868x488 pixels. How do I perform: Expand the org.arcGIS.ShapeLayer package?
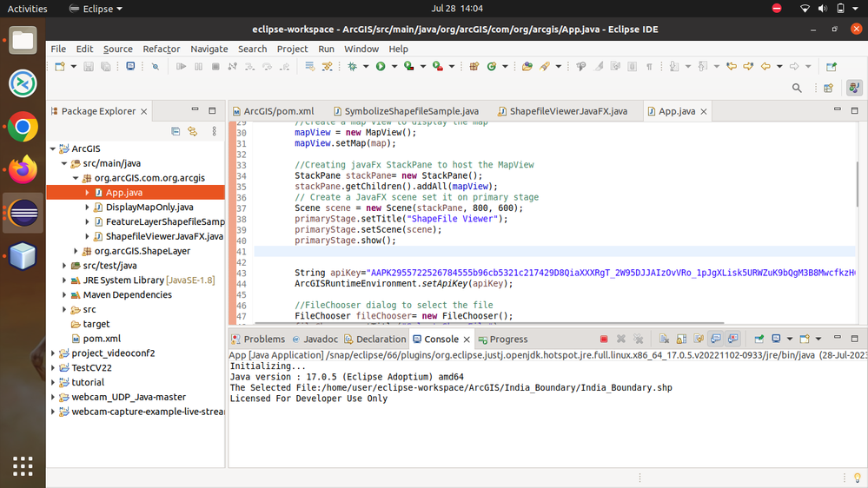[x=76, y=251]
